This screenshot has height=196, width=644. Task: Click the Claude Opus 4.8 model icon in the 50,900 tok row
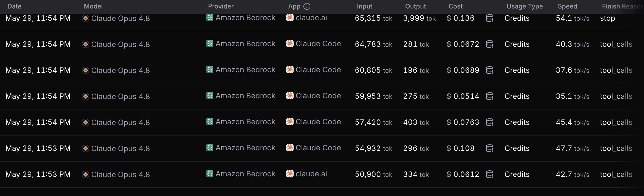tap(86, 174)
